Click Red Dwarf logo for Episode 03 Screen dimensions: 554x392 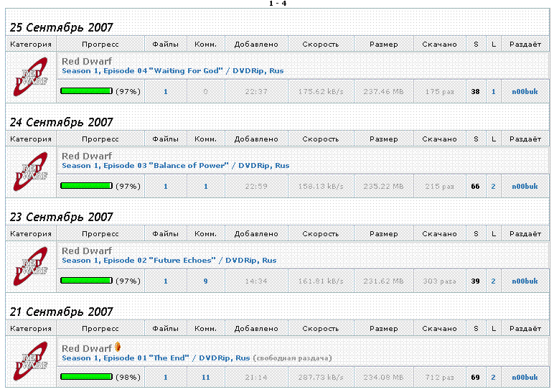click(x=31, y=172)
